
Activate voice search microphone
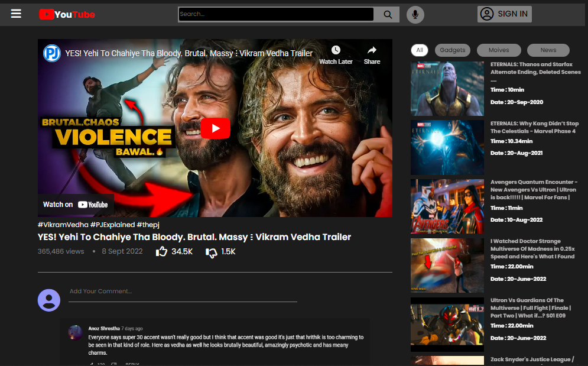pyautogui.click(x=415, y=14)
